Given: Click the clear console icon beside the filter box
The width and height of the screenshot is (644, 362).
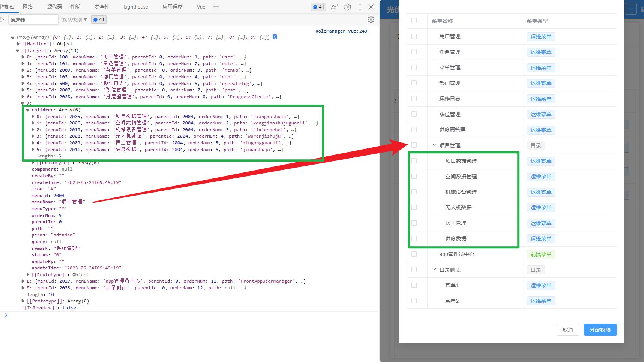Looking at the screenshot, I should [2, 19].
